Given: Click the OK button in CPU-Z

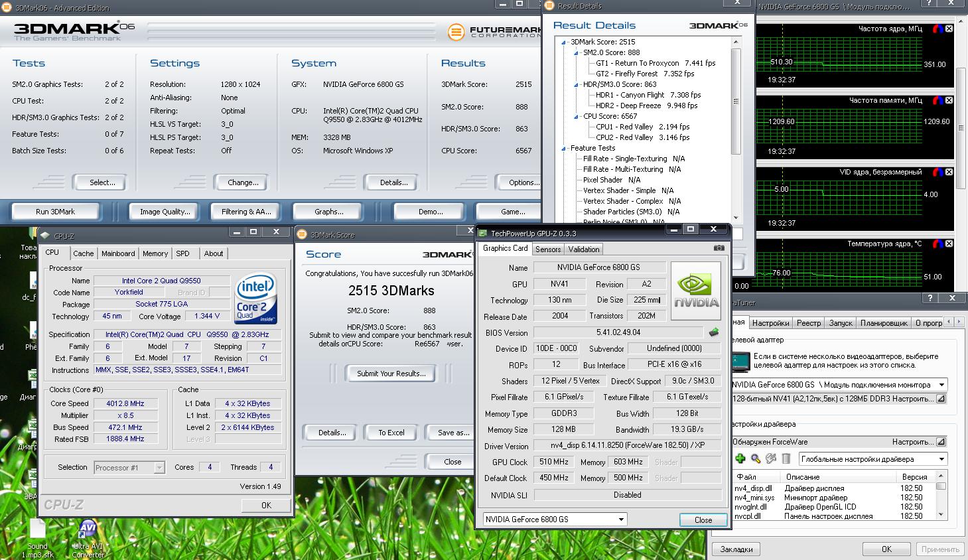Looking at the screenshot, I should [x=266, y=505].
